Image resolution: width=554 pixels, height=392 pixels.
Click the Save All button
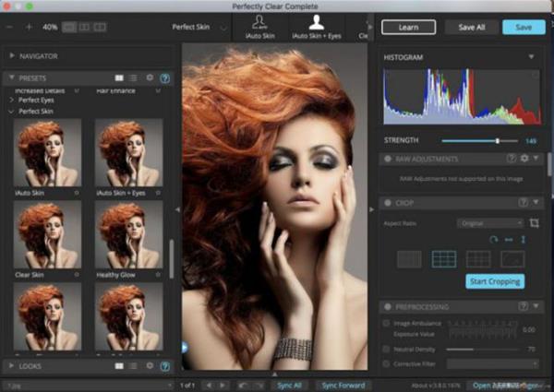[471, 28]
